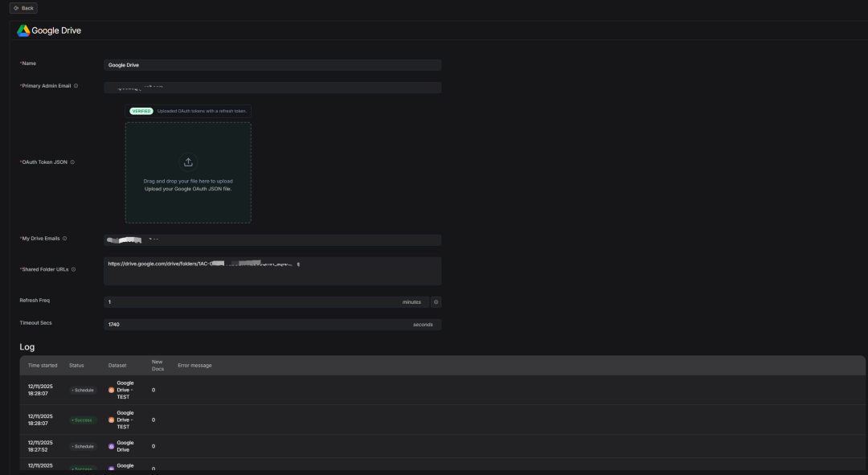Click the Time started column header
Image resolution: width=868 pixels, height=475 pixels.
point(43,366)
